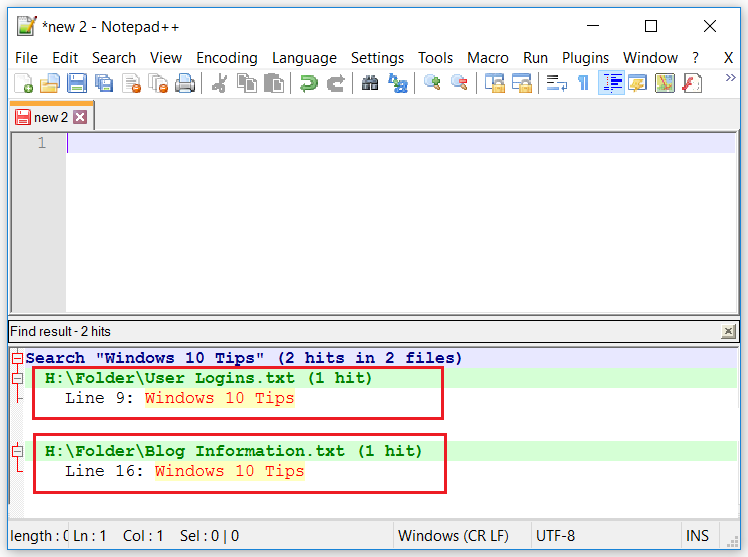
Task: Click the Copy icon
Action: 247,83
